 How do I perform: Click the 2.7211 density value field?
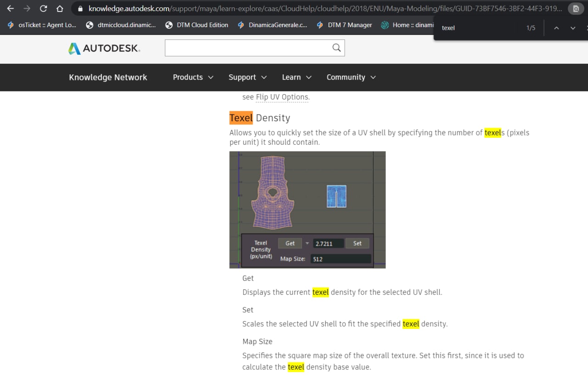[328, 243]
